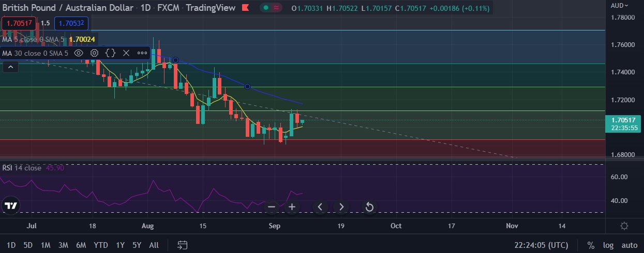644x253 pixels.
Task: Click the market status pill indicator
Action: pyautogui.click(x=271, y=8)
